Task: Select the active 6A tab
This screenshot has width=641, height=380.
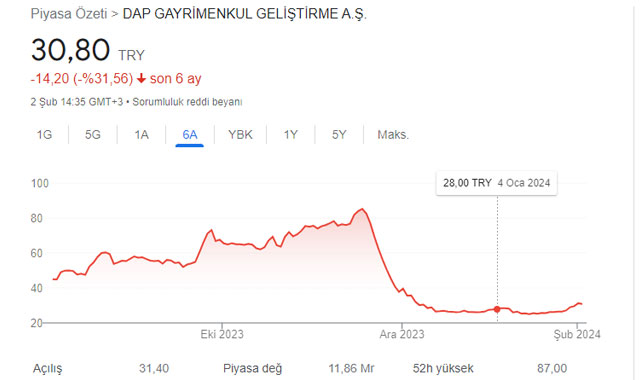Action: click(x=190, y=134)
